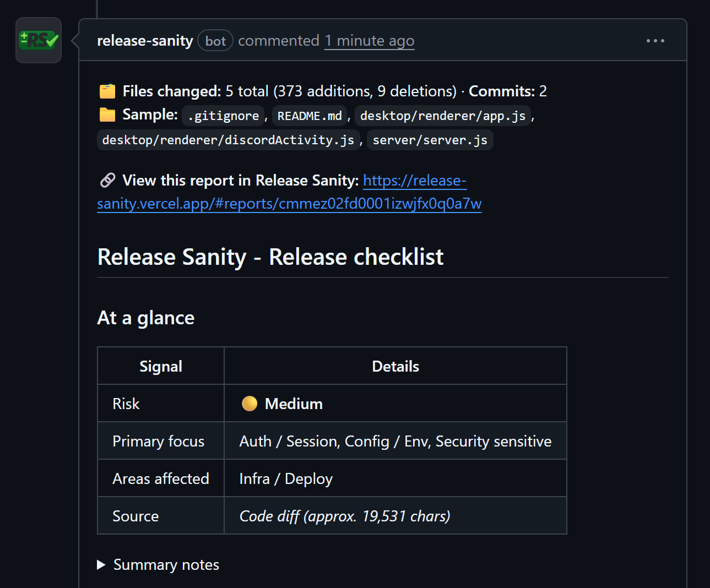The height and width of the screenshot is (588, 710).
Task: Collapse the Summary notes disclosure triangle
Action: pos(101,564)
